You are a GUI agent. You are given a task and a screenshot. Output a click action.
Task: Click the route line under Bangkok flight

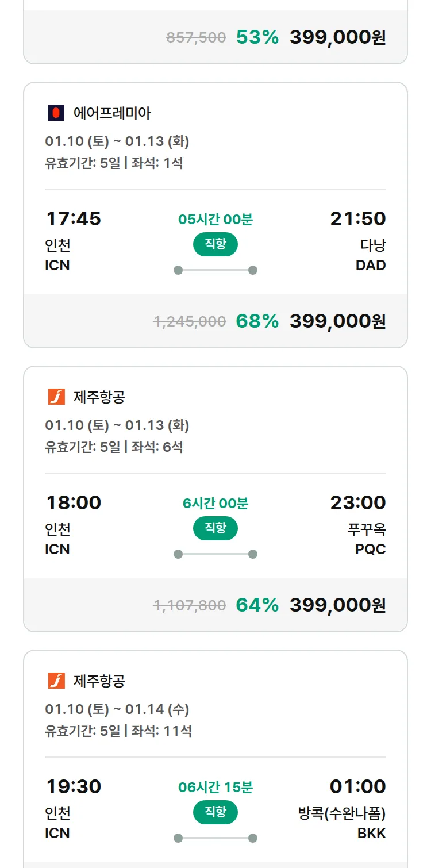coord(215,838)
